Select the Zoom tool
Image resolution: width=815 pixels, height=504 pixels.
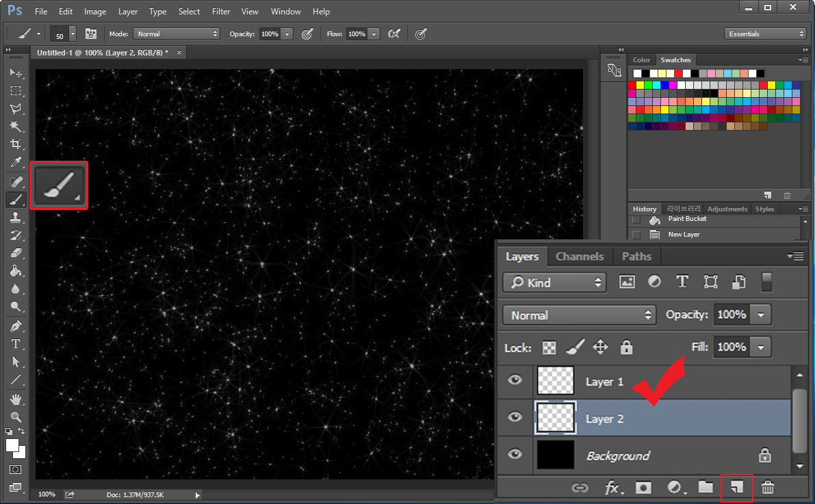16,416
